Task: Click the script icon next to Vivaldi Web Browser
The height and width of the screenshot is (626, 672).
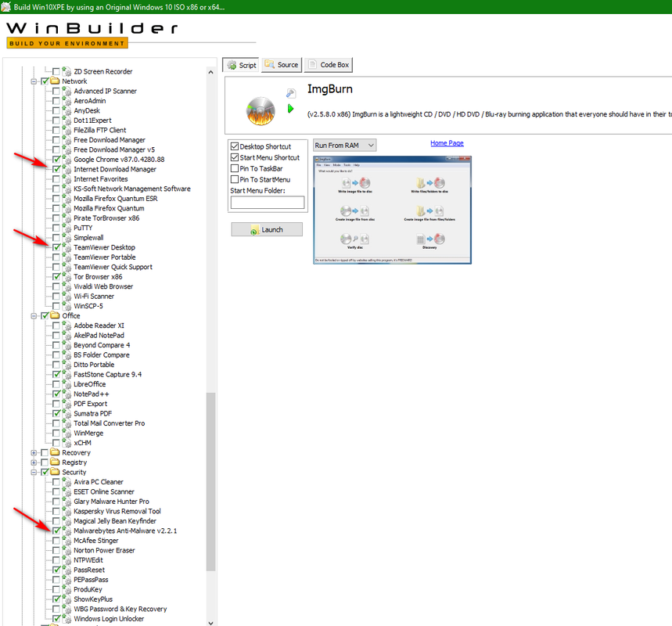Action: point(66,286)
